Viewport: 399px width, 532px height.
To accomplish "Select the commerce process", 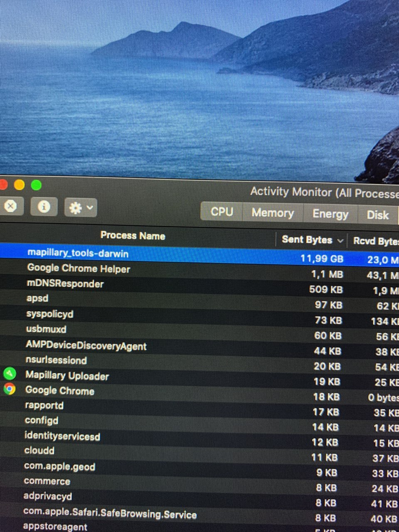I will point(47,481).
